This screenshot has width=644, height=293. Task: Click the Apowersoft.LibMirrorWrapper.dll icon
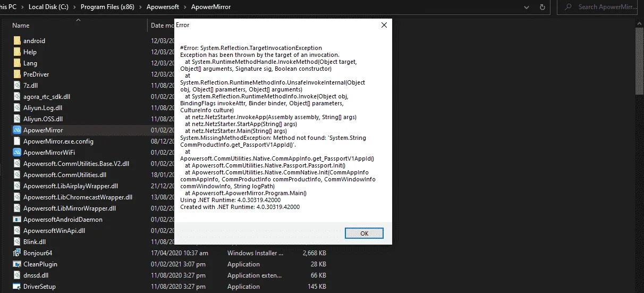pos(17,208)
